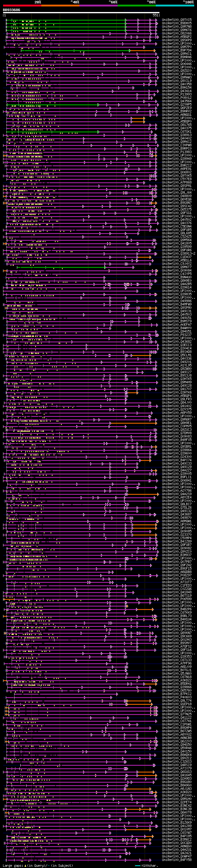This screenshot has height=868, width=197.
Task: Open hit UniRef100_B9DHX5
Action: point(176,23)
